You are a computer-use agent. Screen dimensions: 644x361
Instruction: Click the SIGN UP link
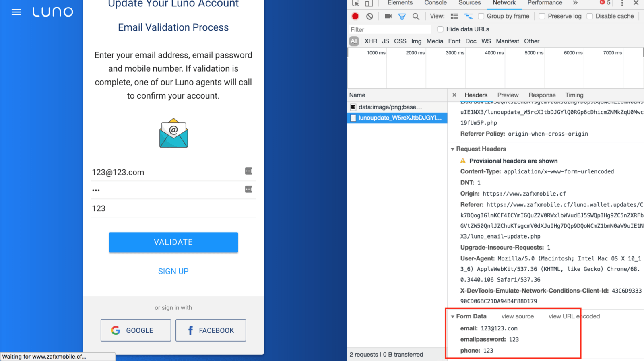pos(173,271)
